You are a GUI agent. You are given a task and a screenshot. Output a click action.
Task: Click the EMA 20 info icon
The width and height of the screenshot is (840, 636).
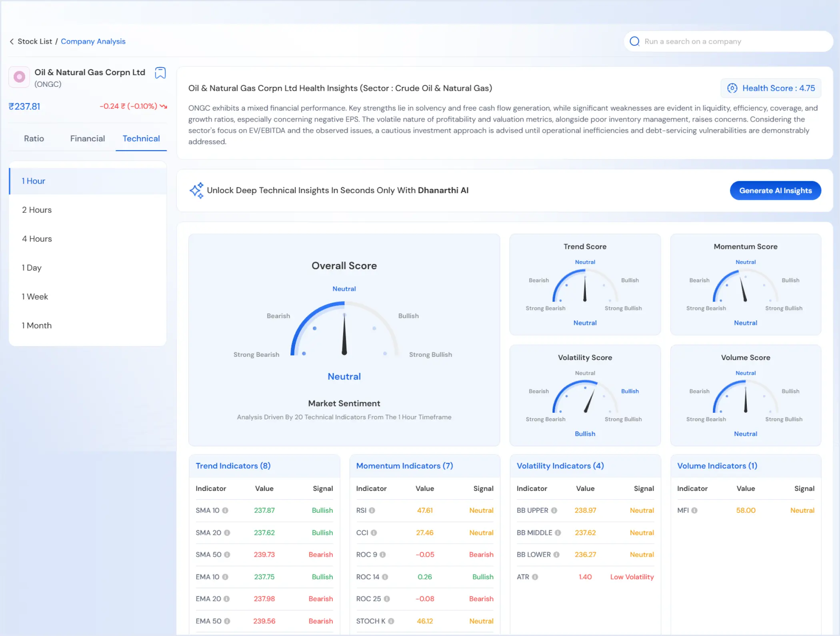coord(226,599)
